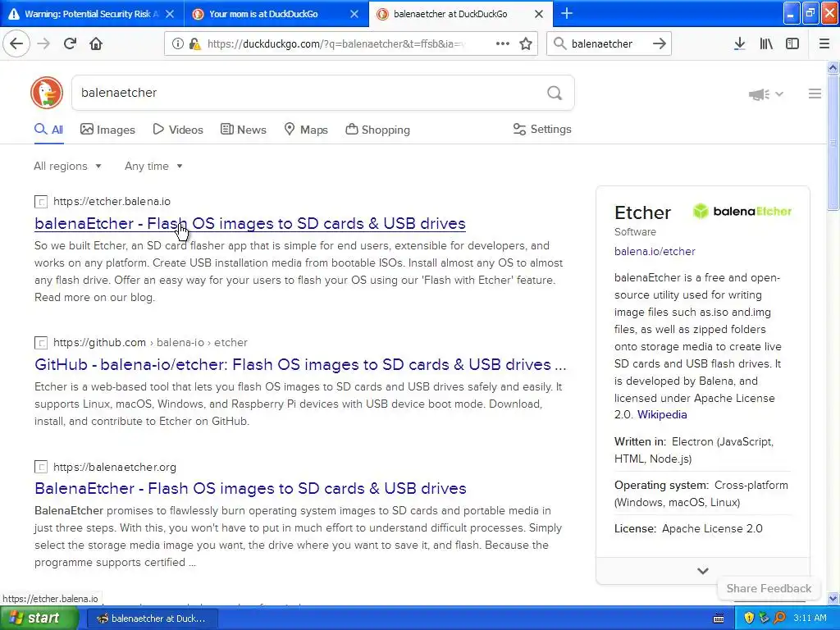This screenshot has height=630, width=840.
Task: Click the page vertical scrollbar thumb
Action: (833, 142)
